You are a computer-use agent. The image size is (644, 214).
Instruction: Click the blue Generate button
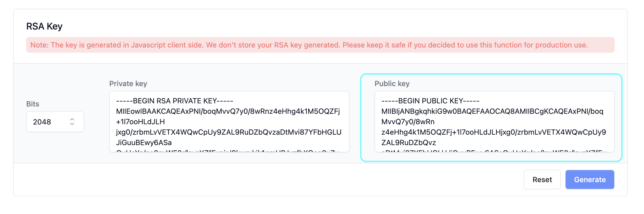click(590, 180)
